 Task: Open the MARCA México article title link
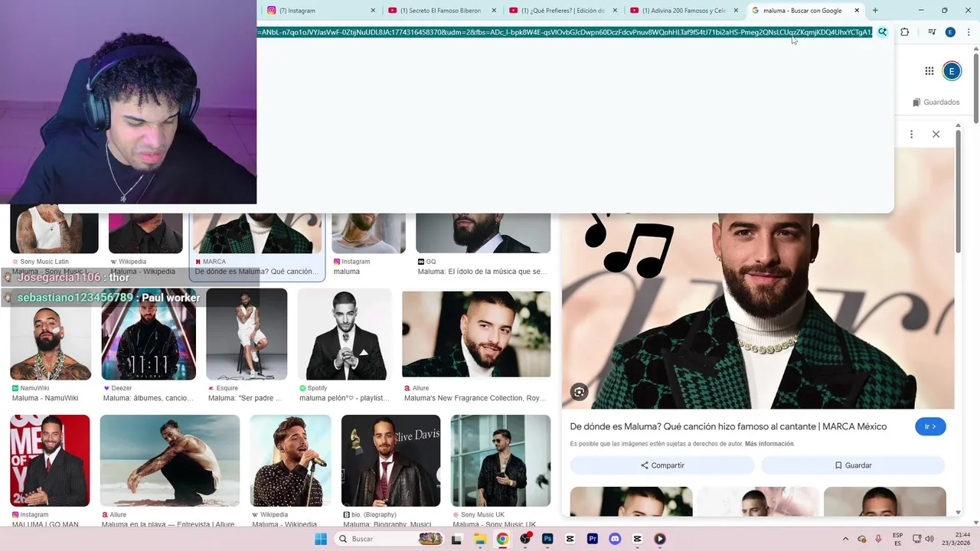pyautogui.click(x=728, y=426)
